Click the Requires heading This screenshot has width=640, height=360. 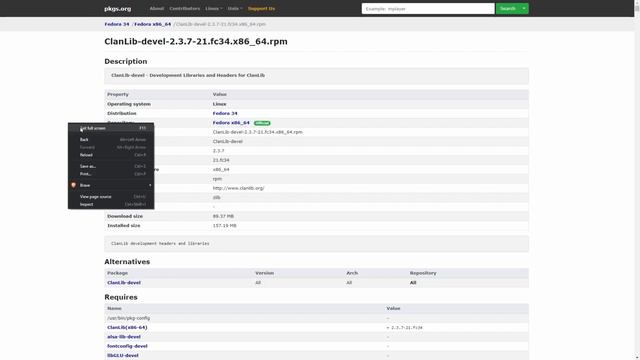click(x=121, y=297)
